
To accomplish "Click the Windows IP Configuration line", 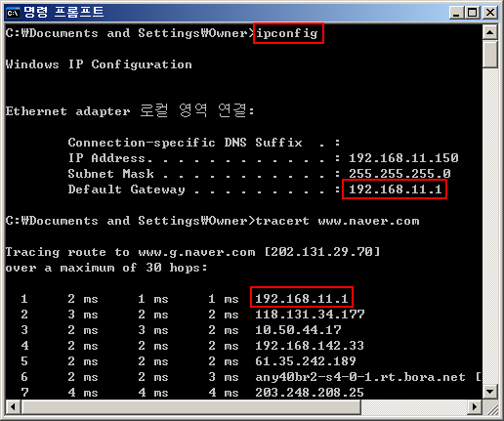I will [99, 64].
